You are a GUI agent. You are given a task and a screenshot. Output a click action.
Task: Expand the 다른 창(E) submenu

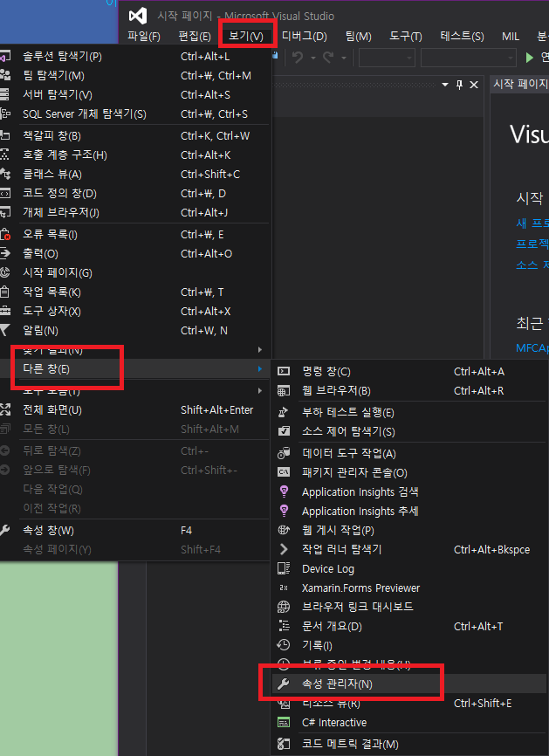(135, 369)
